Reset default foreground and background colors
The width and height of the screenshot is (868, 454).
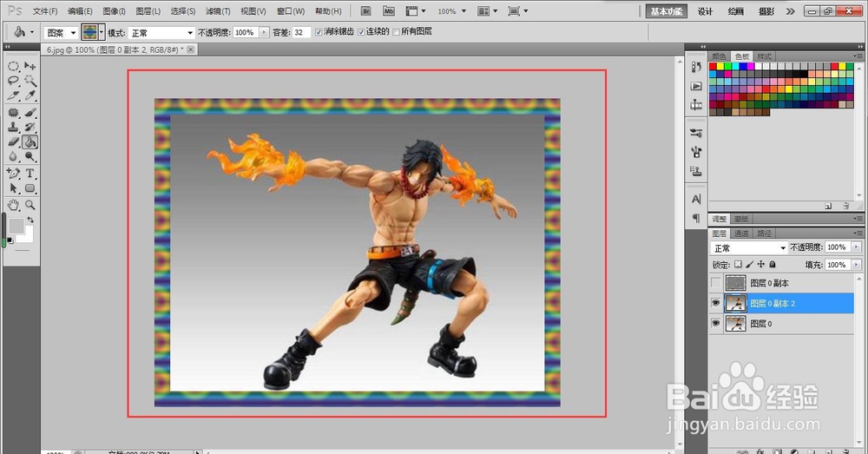(10, 240)
